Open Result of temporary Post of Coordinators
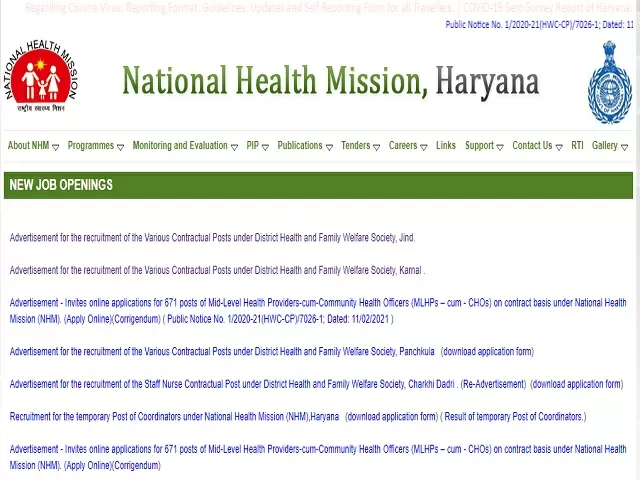 [513, 417]
